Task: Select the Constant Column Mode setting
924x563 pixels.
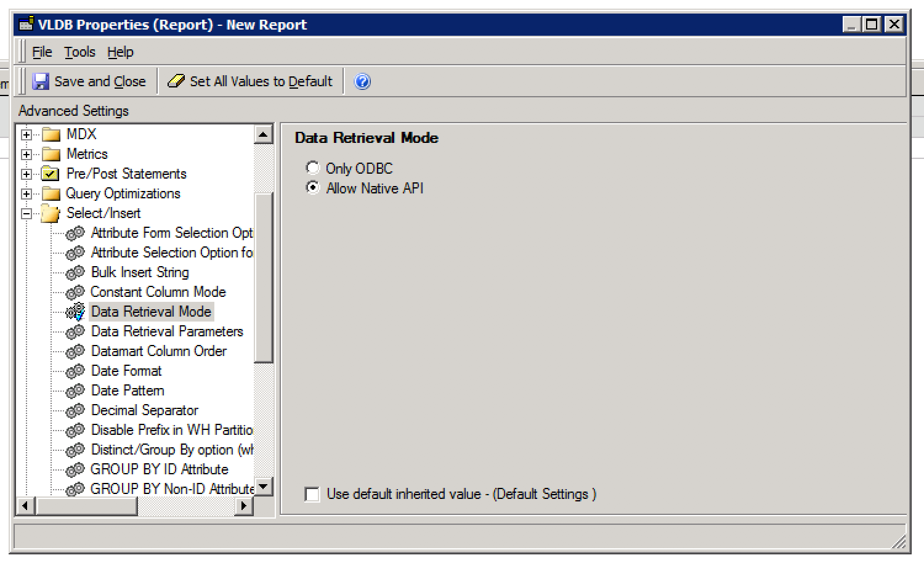Action: [158, 292]
